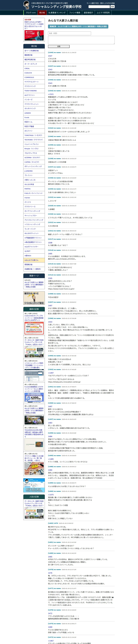Open the 関連記事 業務停止命令 banner link
Image resolution: width=138 pixels, height=644 pixels.
(x=78, y=26)
